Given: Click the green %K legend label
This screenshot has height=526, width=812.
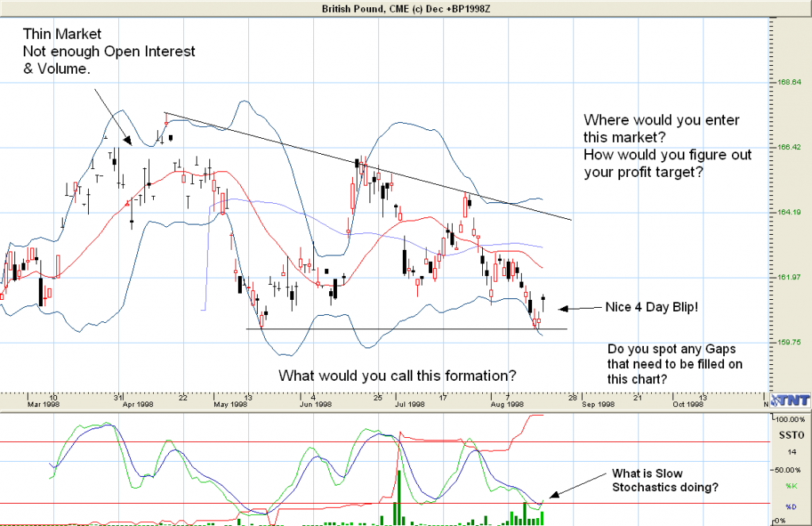Looking at the screenshot, I should 789,486.
